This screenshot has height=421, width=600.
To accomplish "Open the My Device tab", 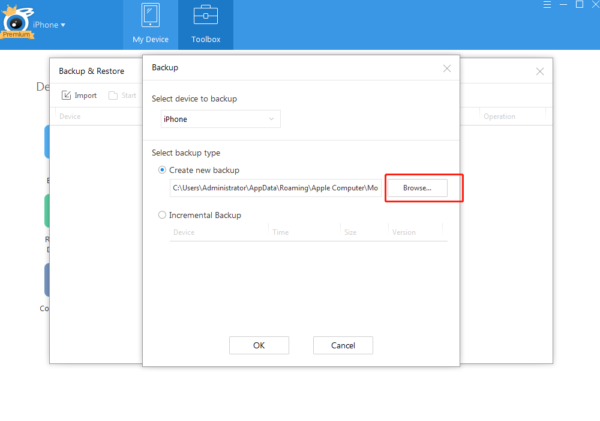I will click(150, 25).
